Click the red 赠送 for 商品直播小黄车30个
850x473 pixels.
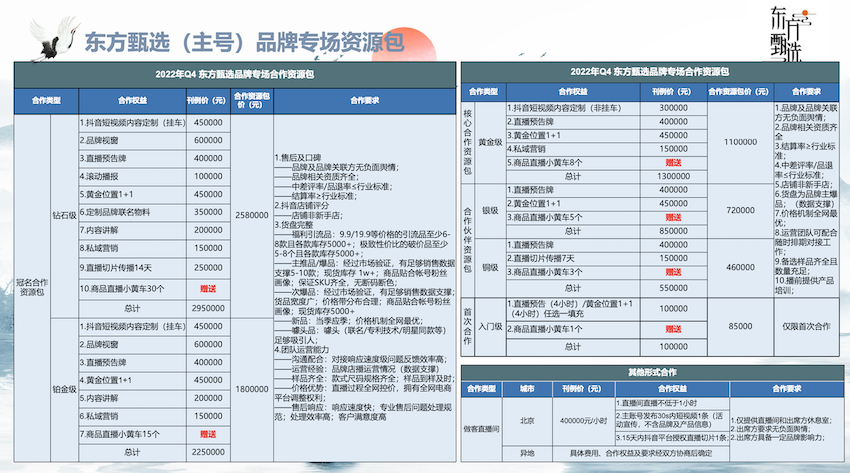pos(208,288)
